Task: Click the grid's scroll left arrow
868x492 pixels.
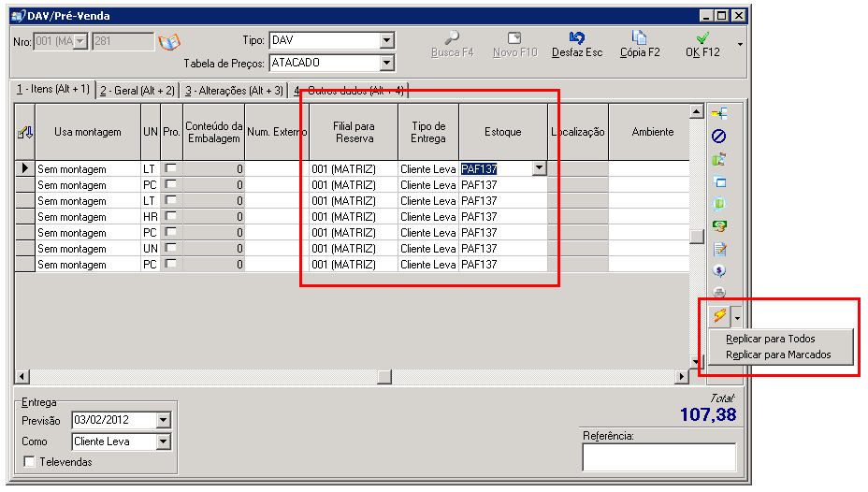Action: pyautogui.click(x=22, y=377)
